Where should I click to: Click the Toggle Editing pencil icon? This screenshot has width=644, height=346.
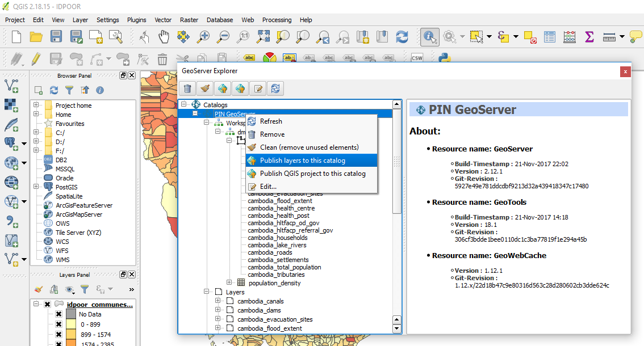36,59
